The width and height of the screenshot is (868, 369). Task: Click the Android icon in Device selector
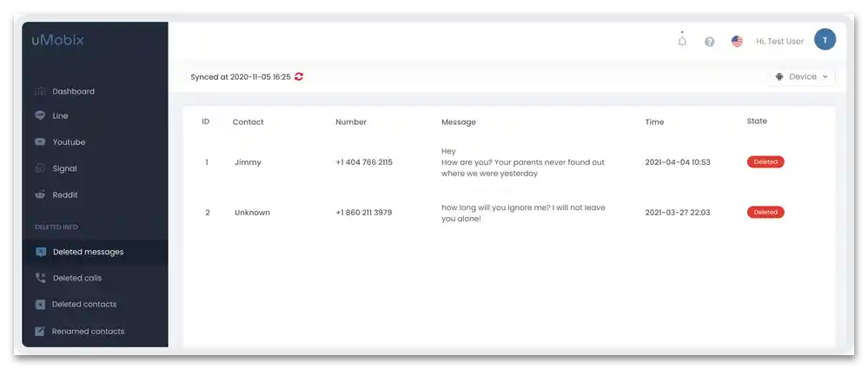point(779,77)
